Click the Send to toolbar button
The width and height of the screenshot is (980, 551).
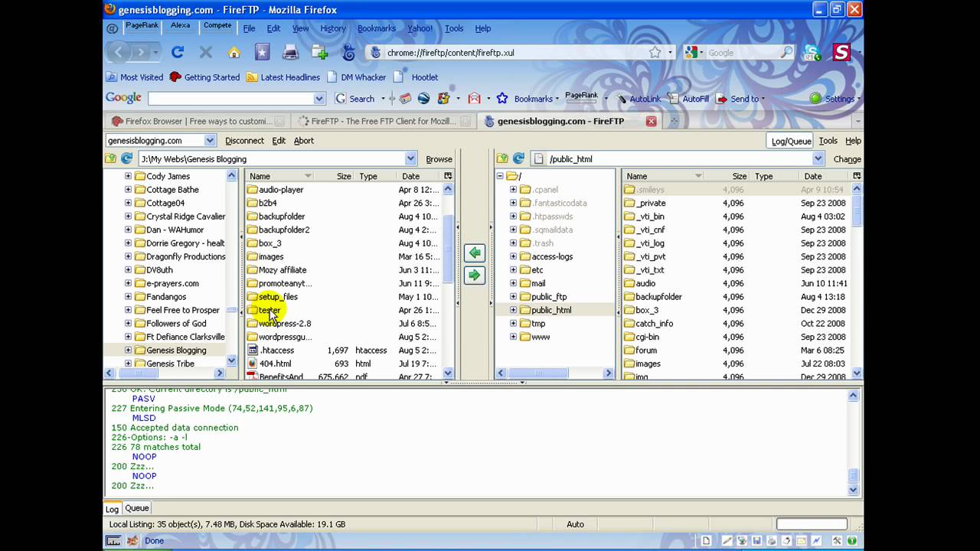tap(740, 99)
